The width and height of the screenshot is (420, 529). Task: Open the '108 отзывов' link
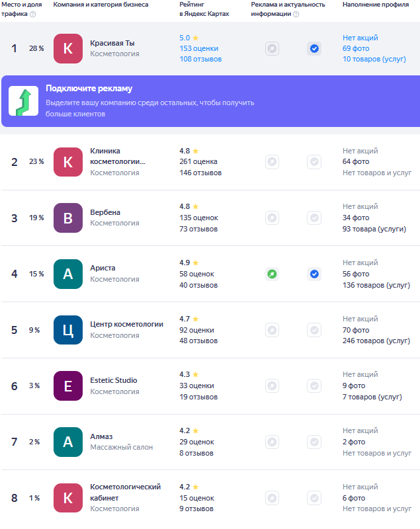click(200, 59)
